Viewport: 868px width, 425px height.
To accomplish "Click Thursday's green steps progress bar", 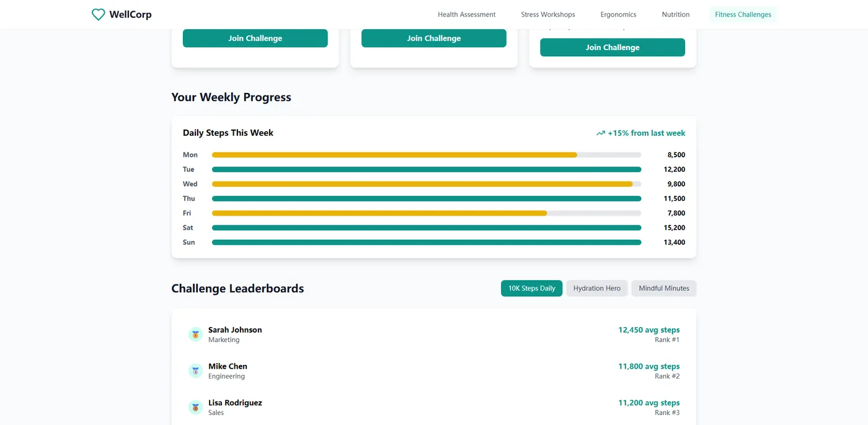I will pyautogui.click(x=427, y=198).
